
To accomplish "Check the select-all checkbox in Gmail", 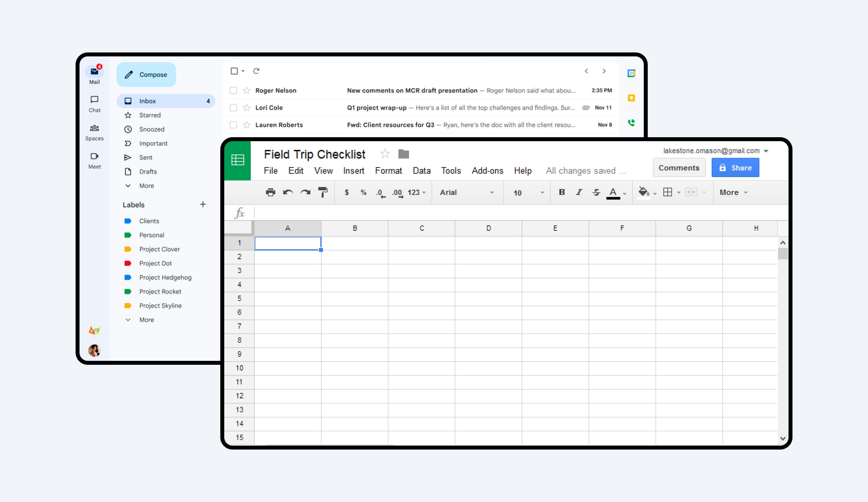I will [x=234, y=71].
